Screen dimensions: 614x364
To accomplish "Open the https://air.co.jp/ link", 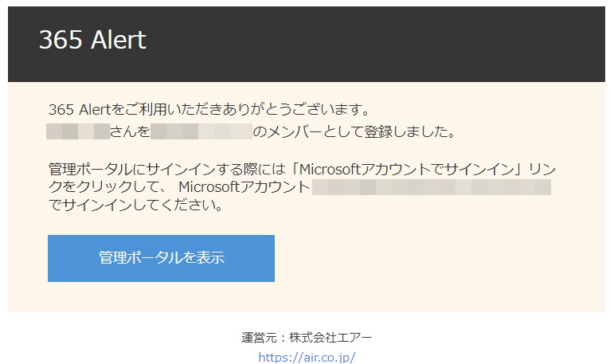I will pyautogui.click(x=307, y=358).
